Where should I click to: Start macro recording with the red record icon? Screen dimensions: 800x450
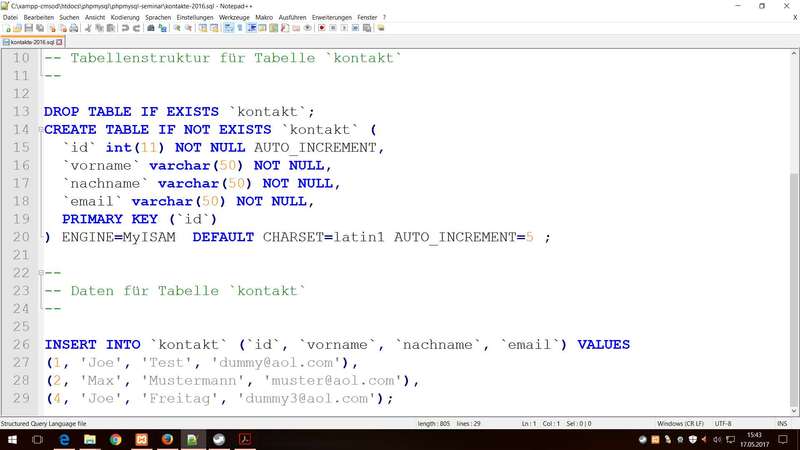click(x=322, y=28)
